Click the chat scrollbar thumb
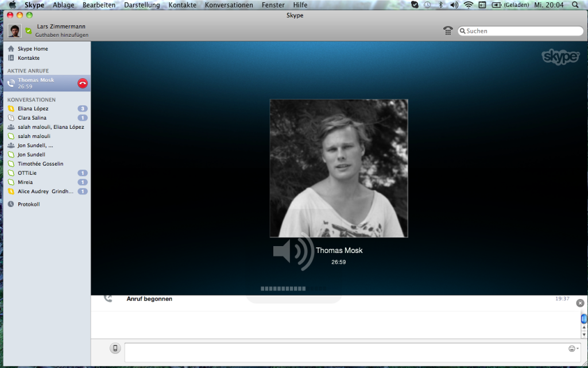This screenshot has width=588, height=368. coord(584,319)
